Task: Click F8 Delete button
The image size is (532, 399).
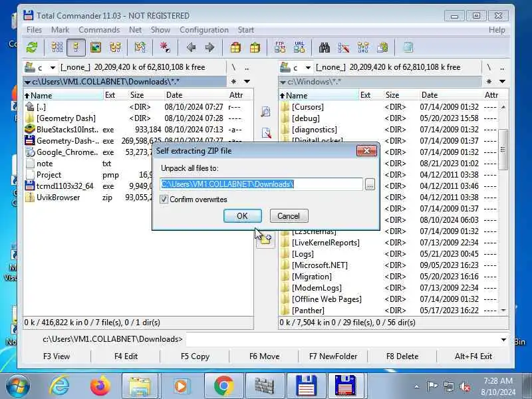Action: (x=402, y=356)
